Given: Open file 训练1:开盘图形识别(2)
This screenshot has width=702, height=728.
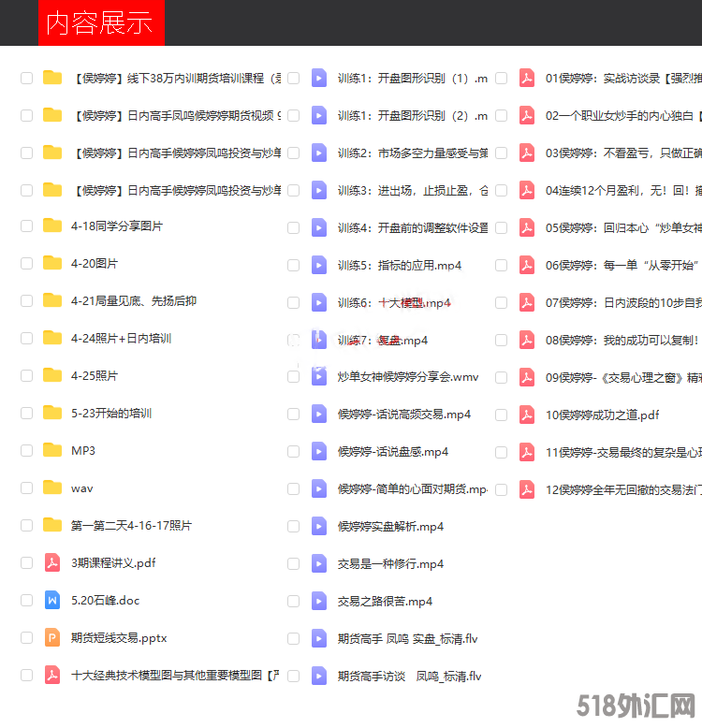Looking at the screenshot, I should tap(412, 116).
